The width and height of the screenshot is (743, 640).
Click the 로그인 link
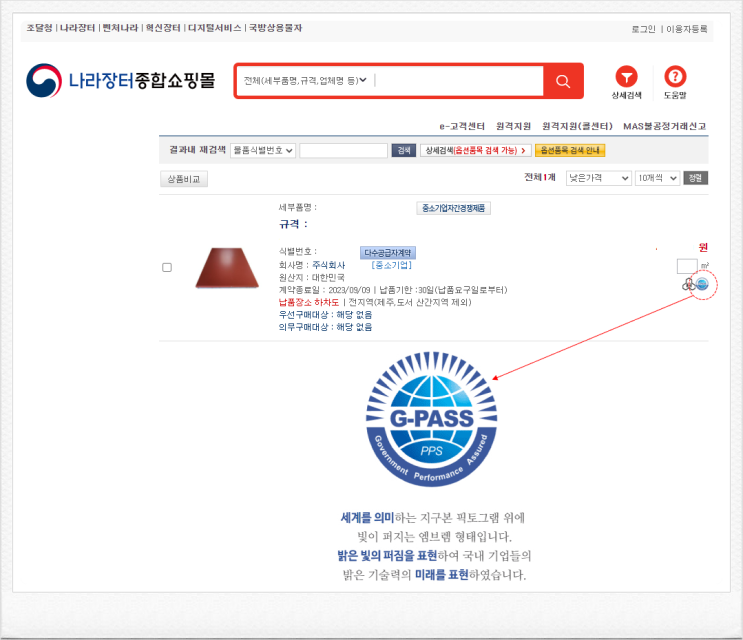[x=643, y=29]
